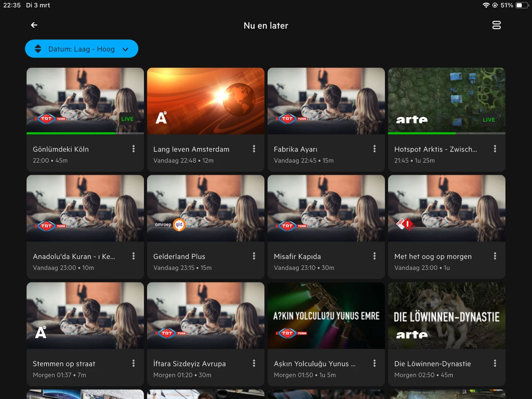Go back using the arrow icon
The image size is (532, 399).
pyautogui.click(x=34, y=25)
